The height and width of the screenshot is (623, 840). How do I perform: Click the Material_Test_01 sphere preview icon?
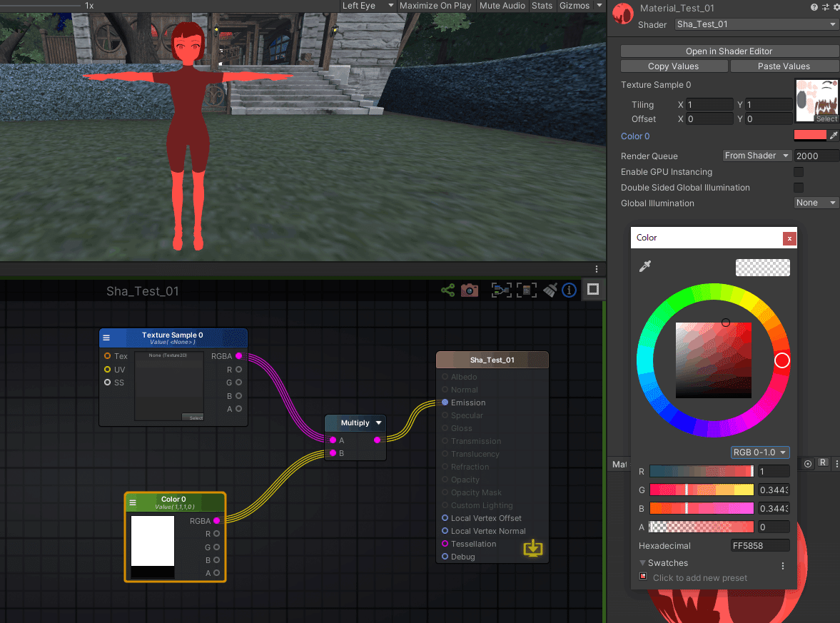point(623,14)
